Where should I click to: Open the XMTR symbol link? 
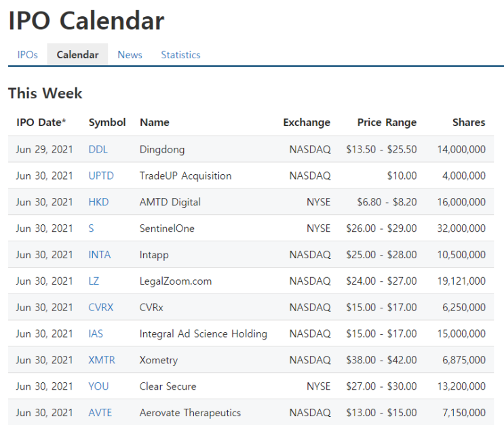[102, 360]
